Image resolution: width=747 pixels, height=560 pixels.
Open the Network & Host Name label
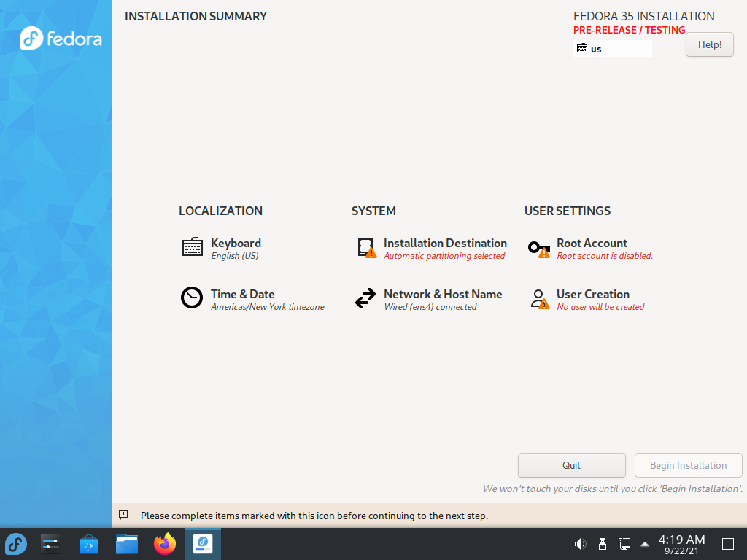[x=443, y=295]
